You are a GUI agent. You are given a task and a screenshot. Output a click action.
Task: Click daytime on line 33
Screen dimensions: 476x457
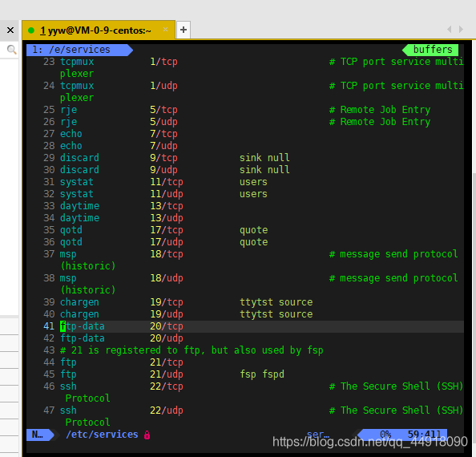pos(79,206)
